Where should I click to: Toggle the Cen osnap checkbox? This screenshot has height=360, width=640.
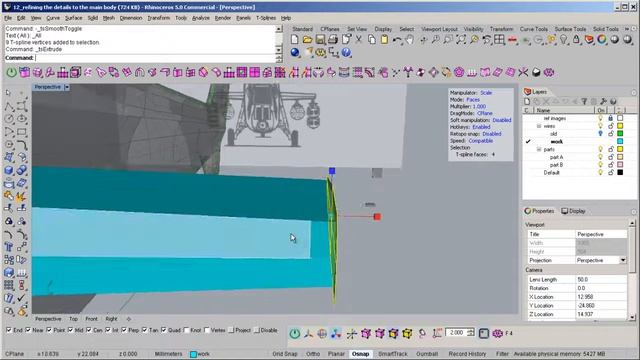tap(89, 330)
